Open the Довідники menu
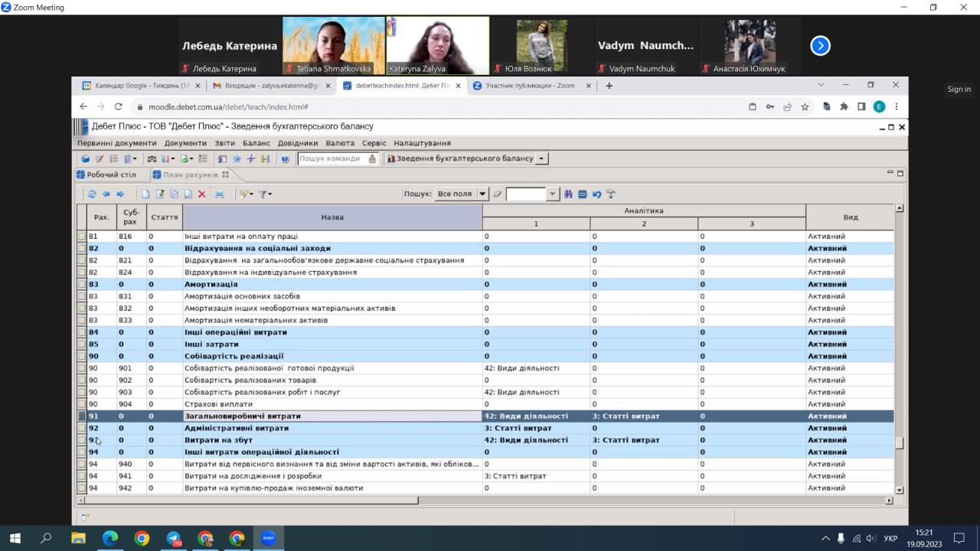 tap(297, 143)
